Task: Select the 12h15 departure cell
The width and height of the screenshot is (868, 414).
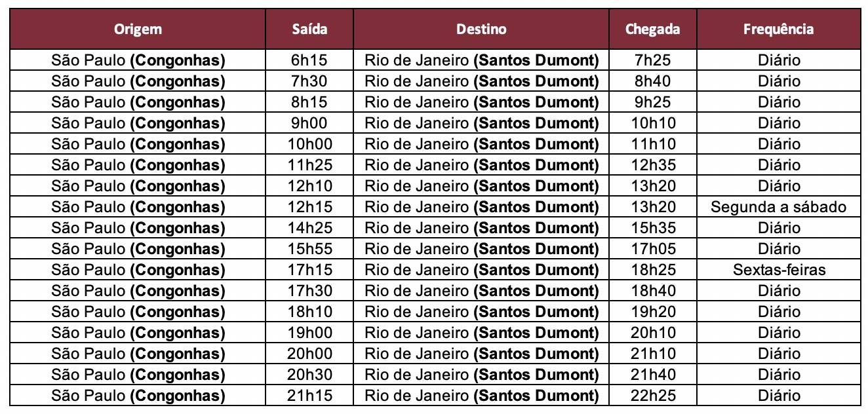Action: pos(309,207)
